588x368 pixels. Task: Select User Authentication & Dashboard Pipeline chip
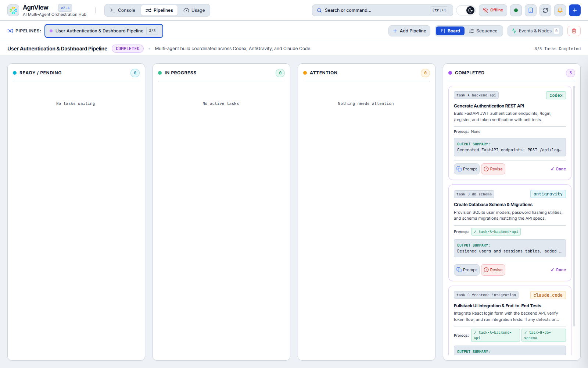pyautogui.click(x=104, y=31)
